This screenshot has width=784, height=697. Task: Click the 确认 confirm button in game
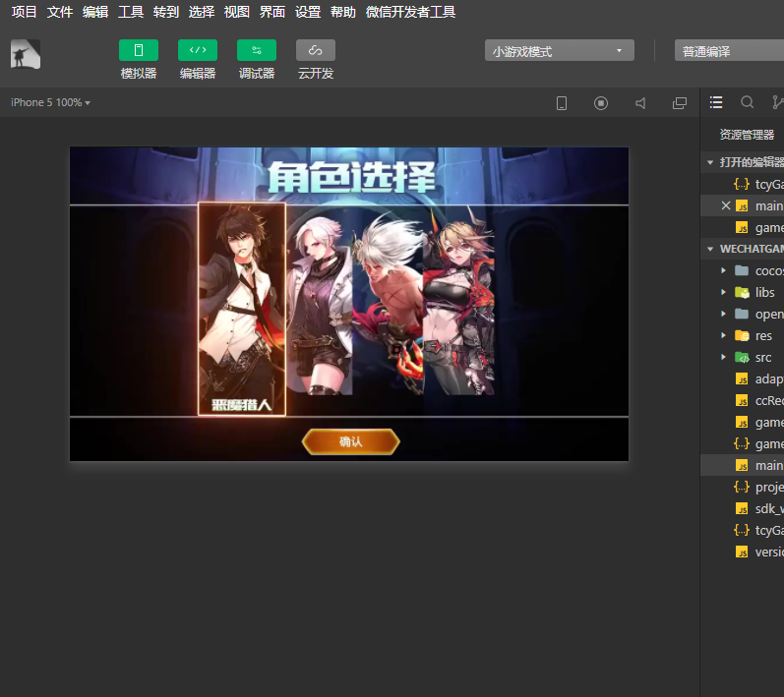click(350, 441)
